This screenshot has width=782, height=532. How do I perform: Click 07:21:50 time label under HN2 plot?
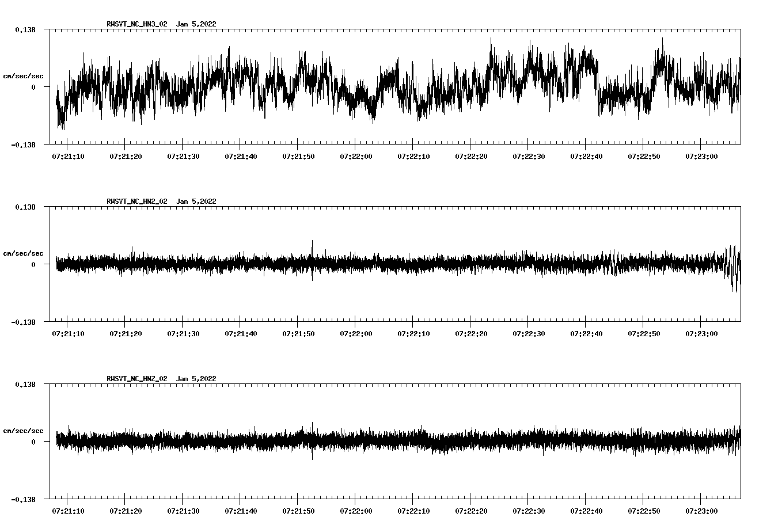[298, 333]
